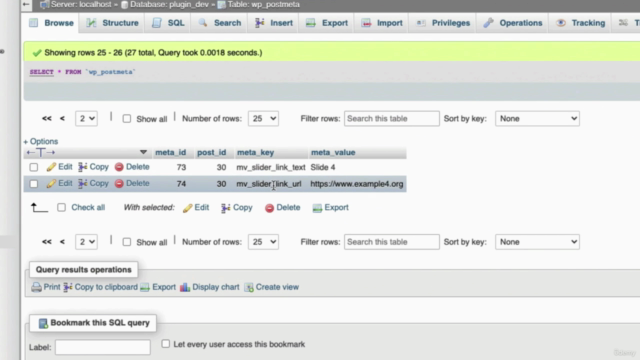The width and height of the screenshot is (640, 360).
Task: Open the Import tab
Action: 382,23
